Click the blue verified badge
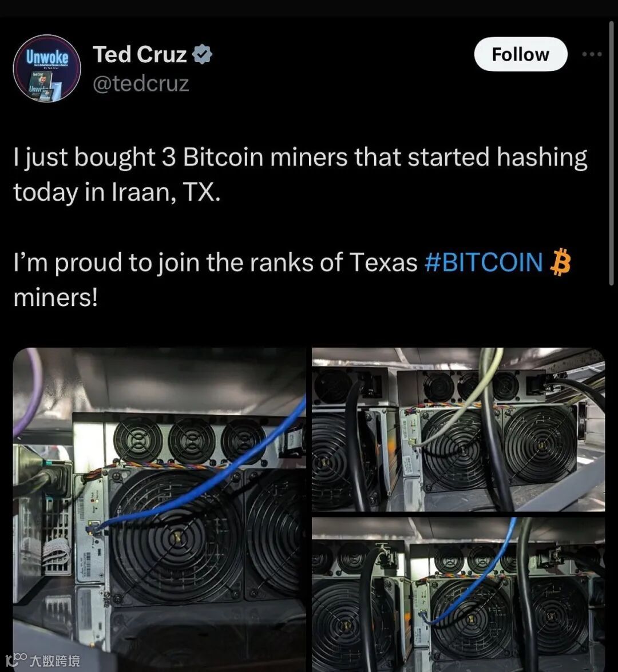Viewport: 618px width, 672px height. coord(202,54)
